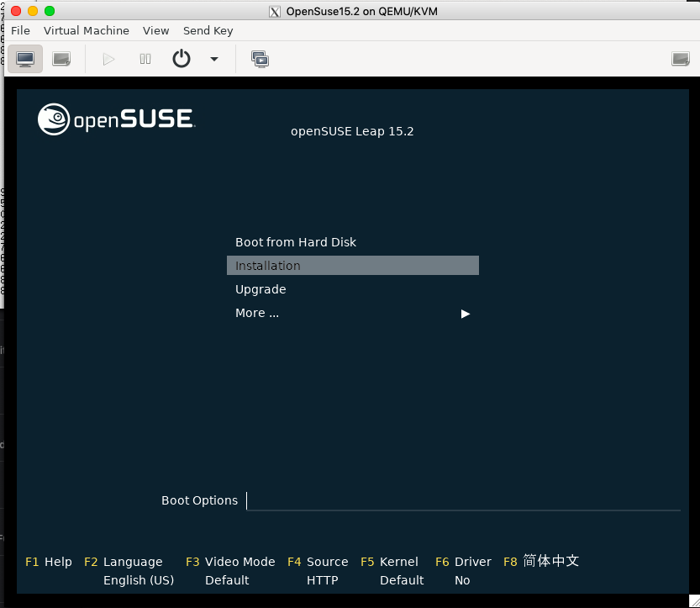Close the OpenSuse15.2 window with the red button

tap(16, 11)
